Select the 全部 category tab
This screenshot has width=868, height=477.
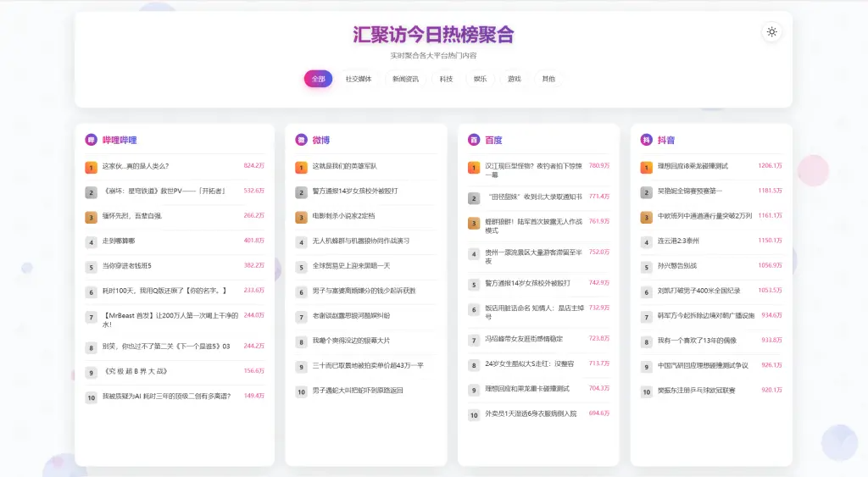[x=319, y=79]
